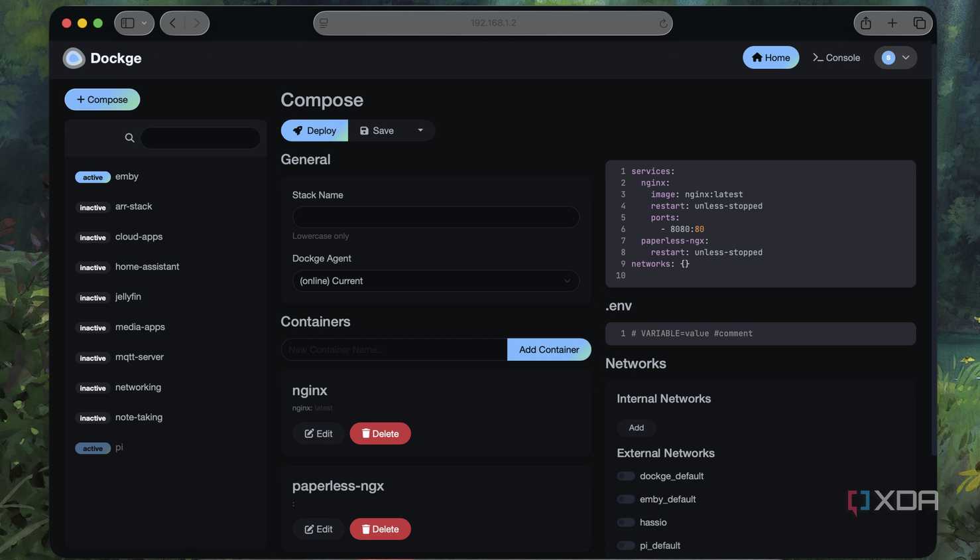The height and width of the screenshot is (560, 980).
Task: Focus the Stack Name input field
Action: (x=436, y=217)
